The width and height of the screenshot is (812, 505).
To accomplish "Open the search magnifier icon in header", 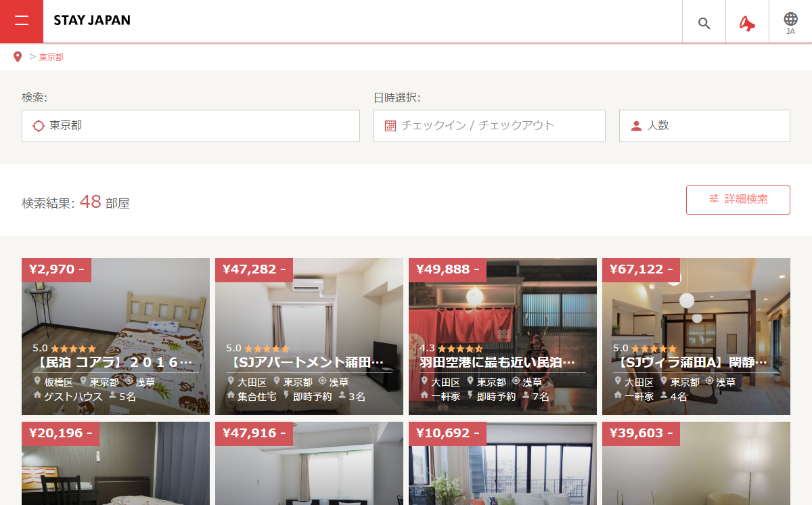I will pyautogui.click(x=704, y=23).
